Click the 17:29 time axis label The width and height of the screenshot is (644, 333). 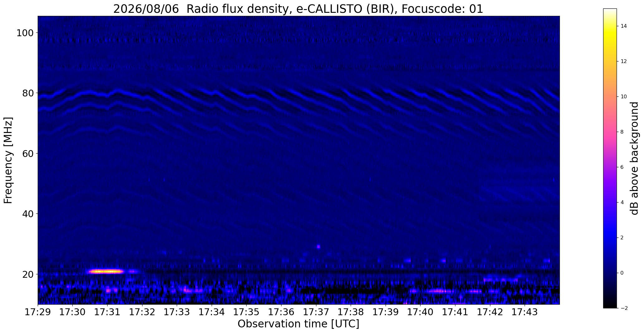[x=38, y=312]
